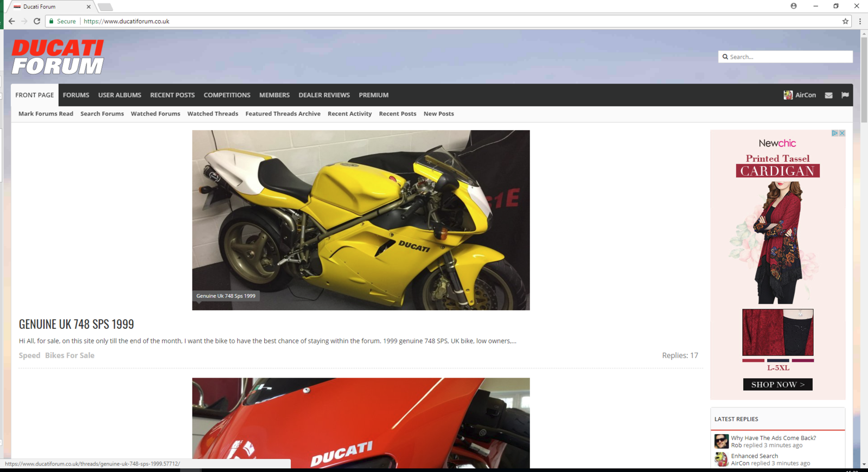Click the scrollbar up arrow

pos(864,34)
